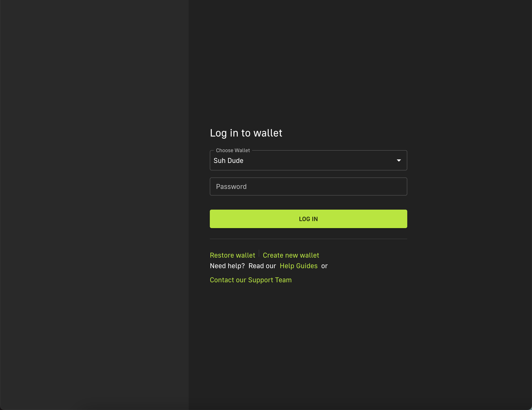Screen dimensions: 532x410
Task: Click the Choose Wallet field label
Action: click(x=233, y=150)
